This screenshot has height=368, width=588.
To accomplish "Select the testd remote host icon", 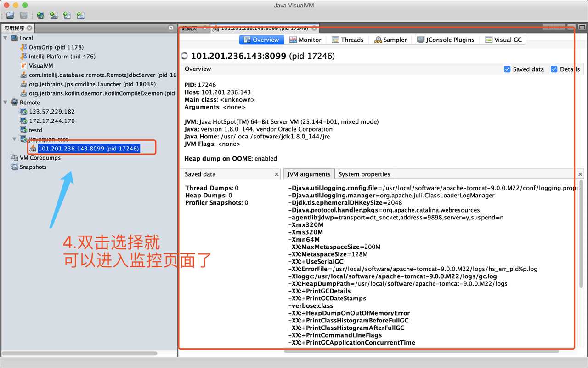I will (23, 130).
